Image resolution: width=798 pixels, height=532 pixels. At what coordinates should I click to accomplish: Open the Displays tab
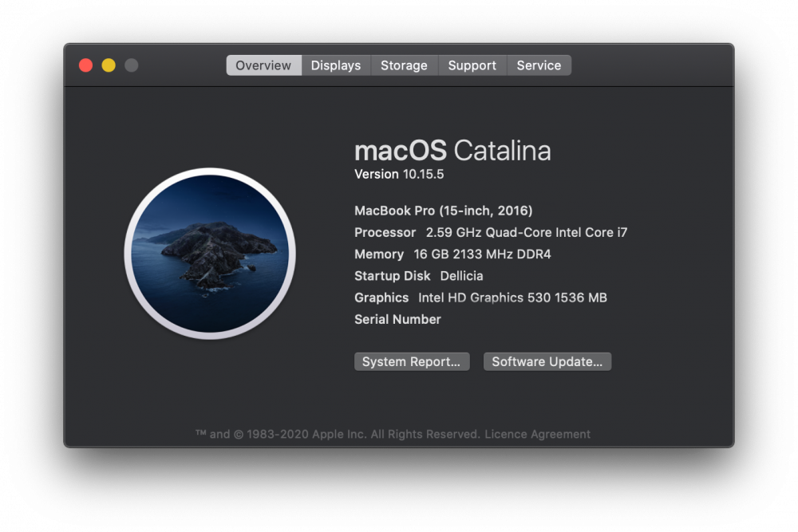click(x=336, y=65)
